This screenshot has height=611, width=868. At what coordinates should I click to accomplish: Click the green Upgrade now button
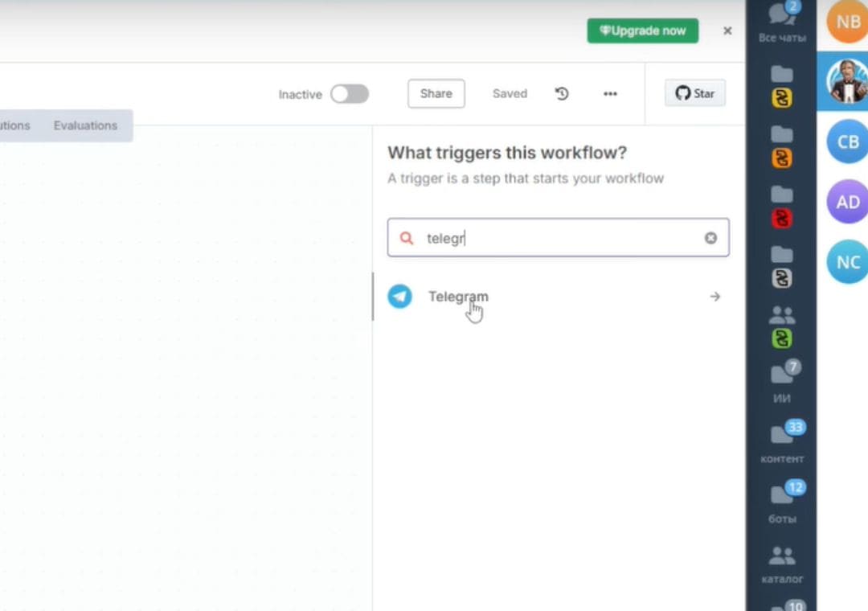tap(642, 31)
